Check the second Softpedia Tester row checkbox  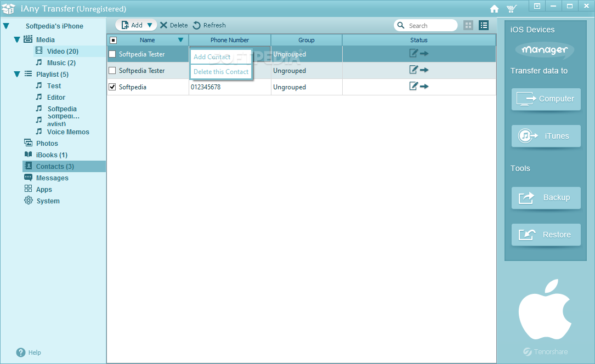[112, 71]
